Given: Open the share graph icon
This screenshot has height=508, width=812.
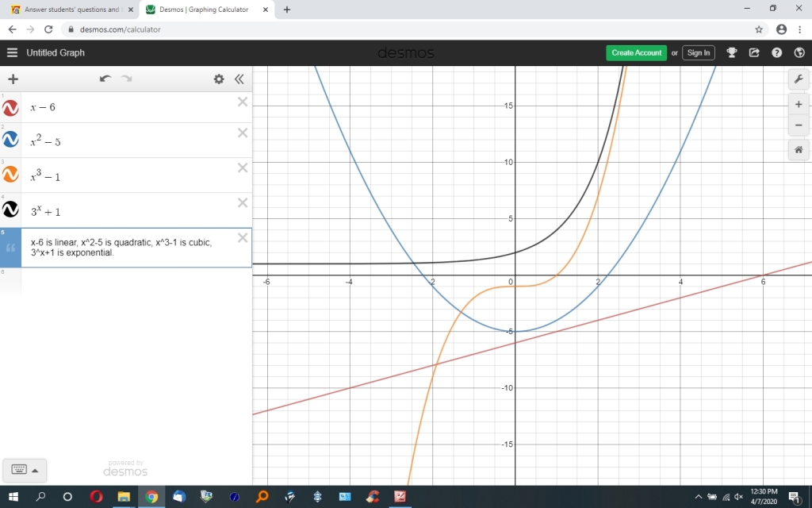Looking at the screenshot, I should pyautogui.click(x=754, y=52).
